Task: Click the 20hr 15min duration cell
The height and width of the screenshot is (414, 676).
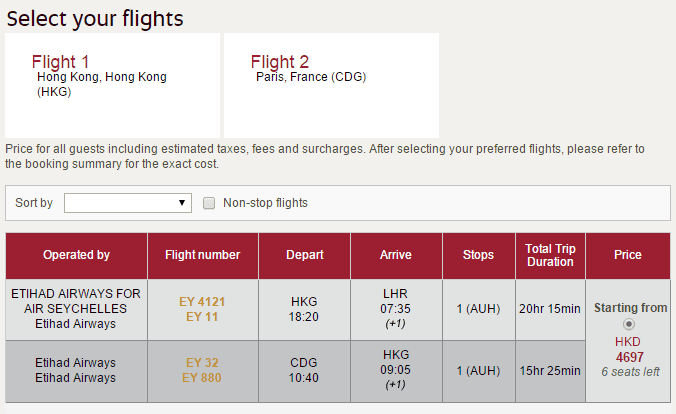Action: click(550, 309)
